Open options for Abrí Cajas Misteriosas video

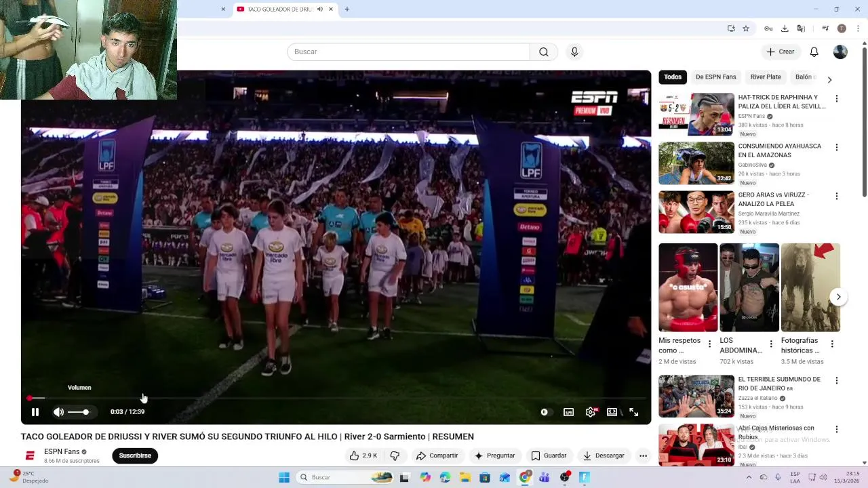[836, 430]
